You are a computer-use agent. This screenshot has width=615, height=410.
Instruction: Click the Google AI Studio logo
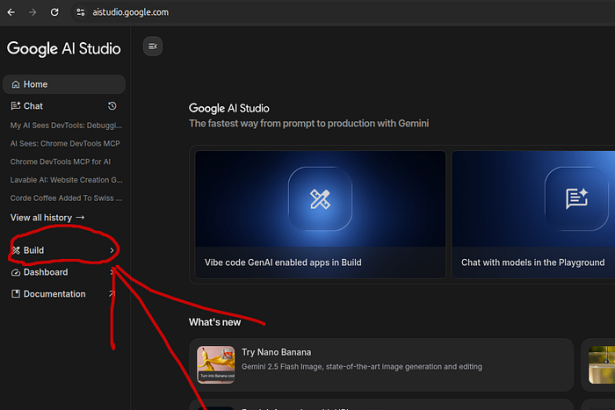pos(64,49)
